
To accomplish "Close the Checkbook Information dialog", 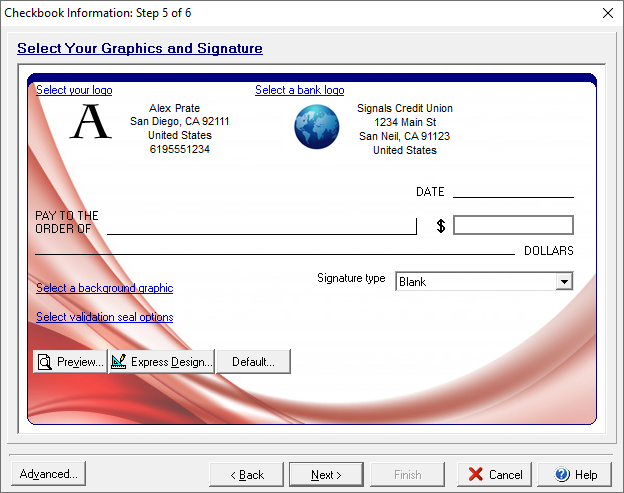I will click(x=608, y=13).
